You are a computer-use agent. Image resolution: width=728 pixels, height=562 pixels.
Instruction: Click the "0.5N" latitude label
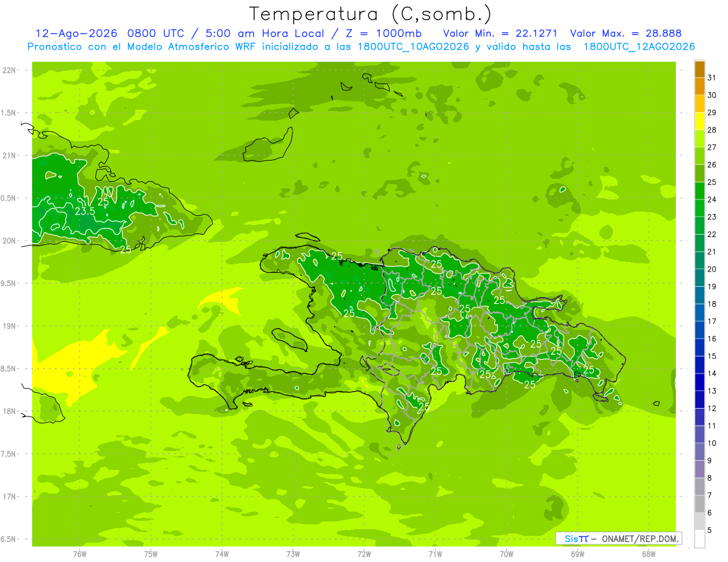8,198
